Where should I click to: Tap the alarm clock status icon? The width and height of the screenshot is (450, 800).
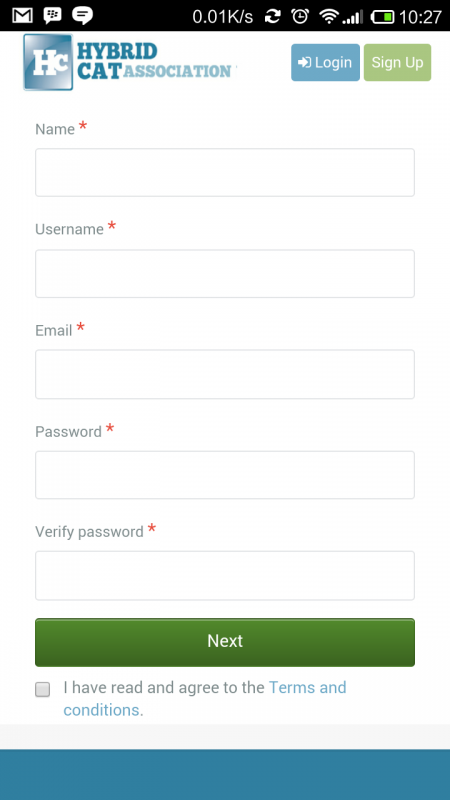[x=300, y=16]
